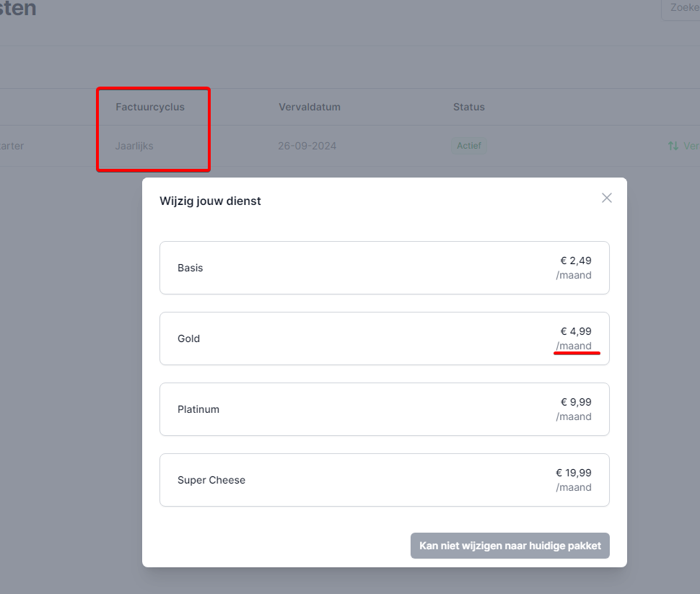Screen dimensions: 700x594
Task: Click the 26-09-2024 expiry date cell
Action: point(307,146)
